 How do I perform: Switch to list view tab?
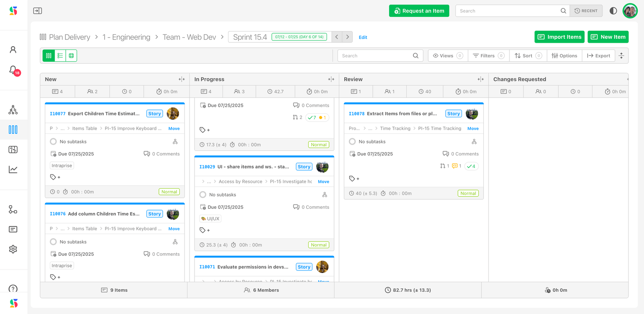pos(60,56)
